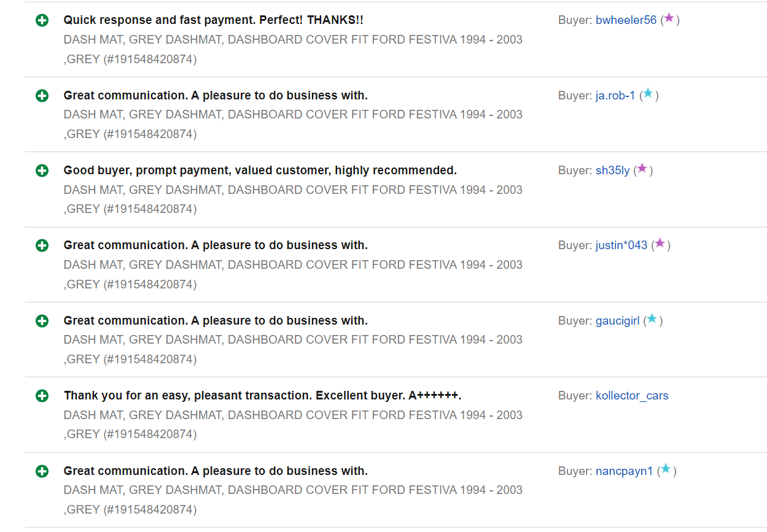View gaucigirl's buyer profile
This screenshot has width=767, height=532.
tap(617, 321)
